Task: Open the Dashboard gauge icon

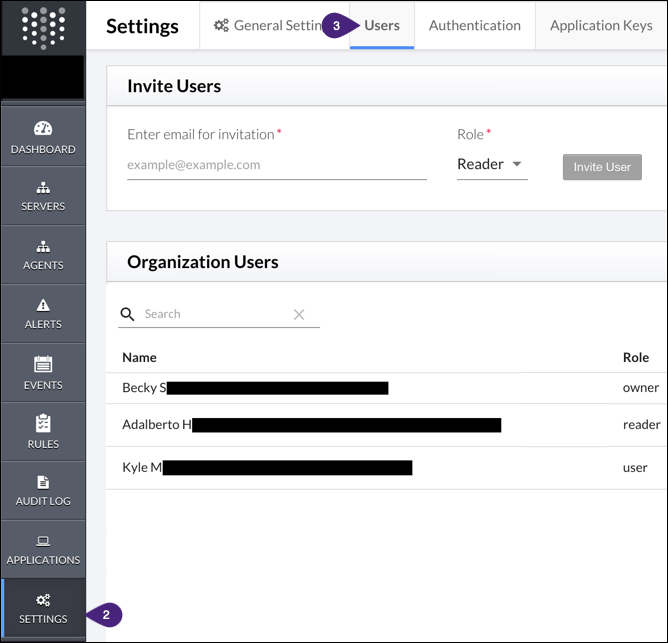Action: pos(43,129)
